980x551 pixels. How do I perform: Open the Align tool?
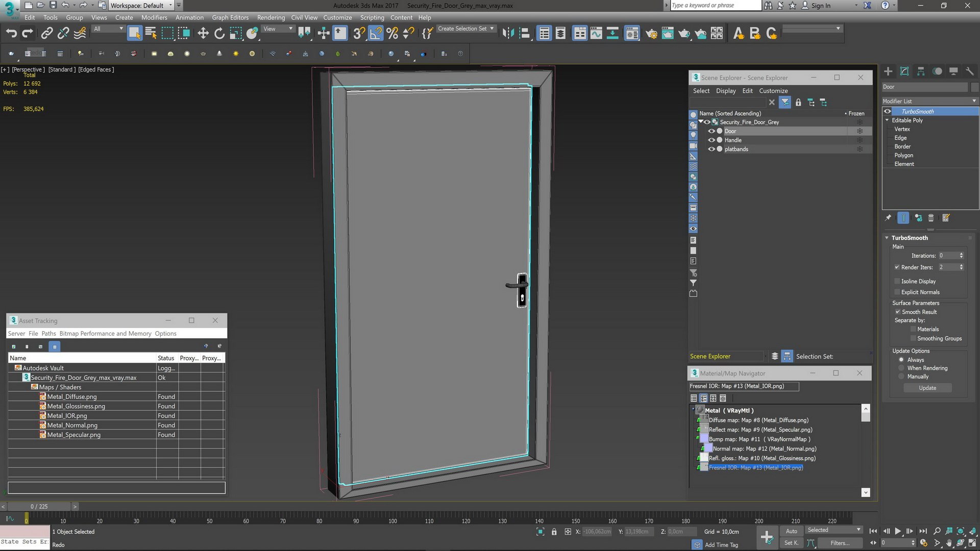click(524, 34)
